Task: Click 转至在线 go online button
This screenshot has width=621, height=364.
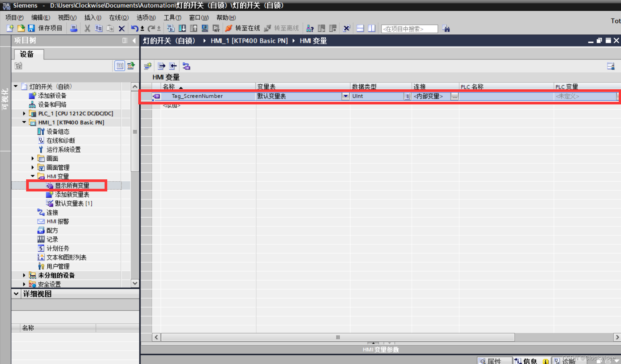Action: 242,28
